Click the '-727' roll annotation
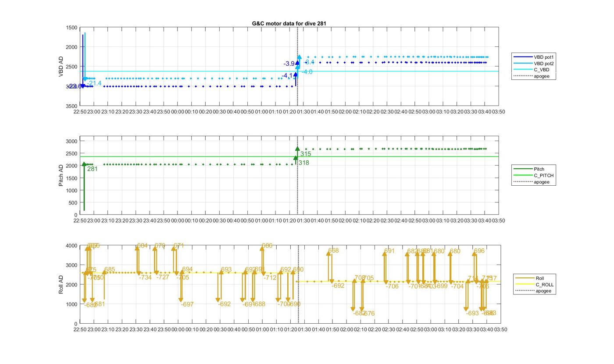This screenshot has width=614, height=364. (163, 277)
